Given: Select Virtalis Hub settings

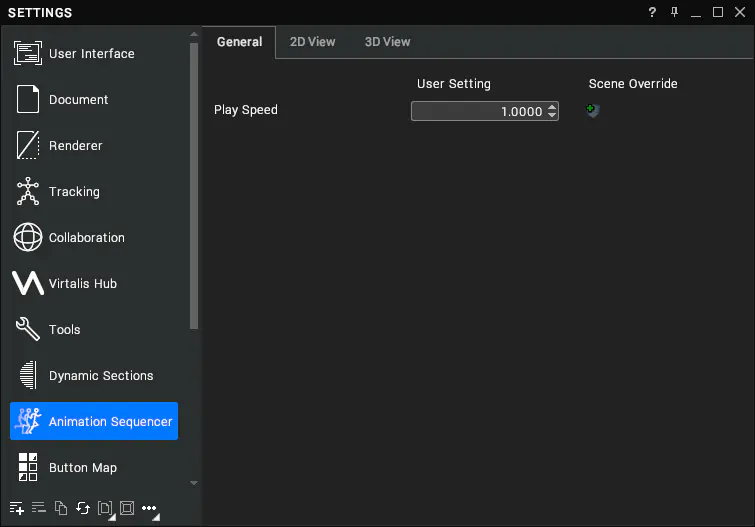Looking at the screenshot, I should (x=94, y=283).
